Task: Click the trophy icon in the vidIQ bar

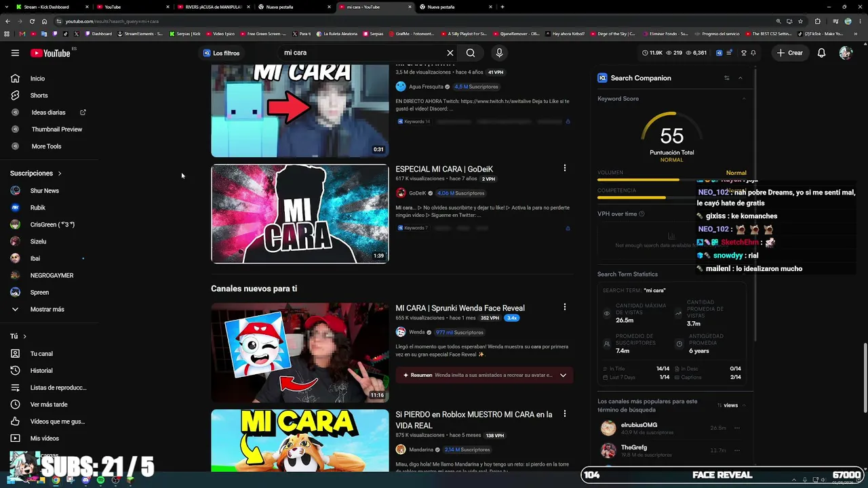Action: tap(744, 53)
